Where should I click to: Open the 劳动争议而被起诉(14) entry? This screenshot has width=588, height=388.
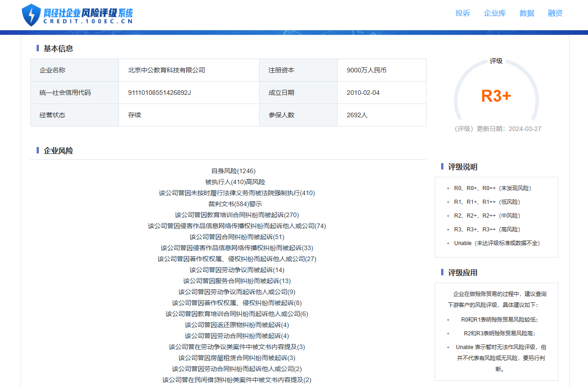coord(237,270)
